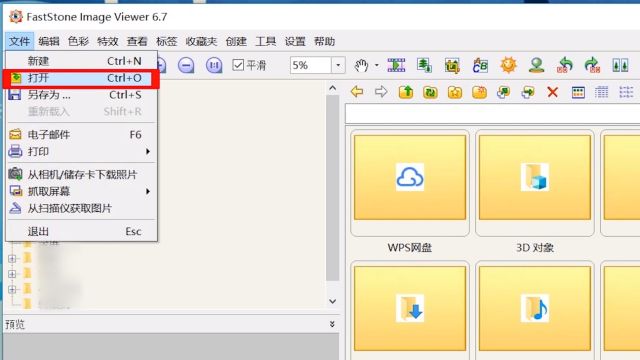Open the 创建 menu

click(236, 41)
